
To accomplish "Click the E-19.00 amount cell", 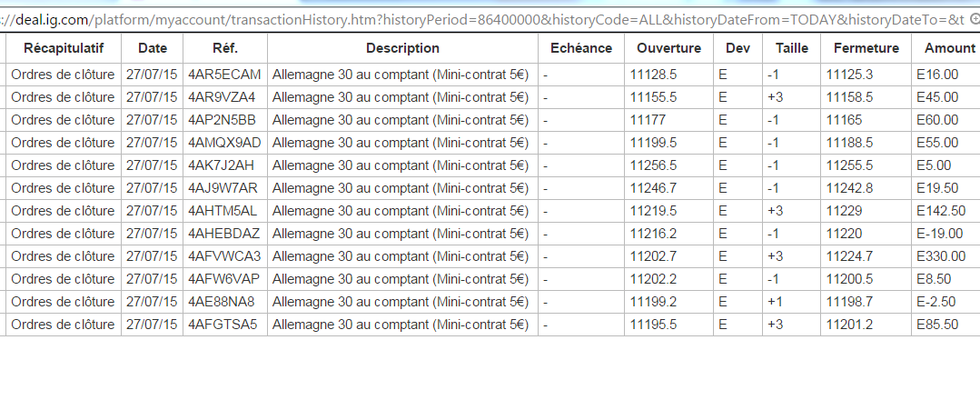I will click(x=939, y=234).
